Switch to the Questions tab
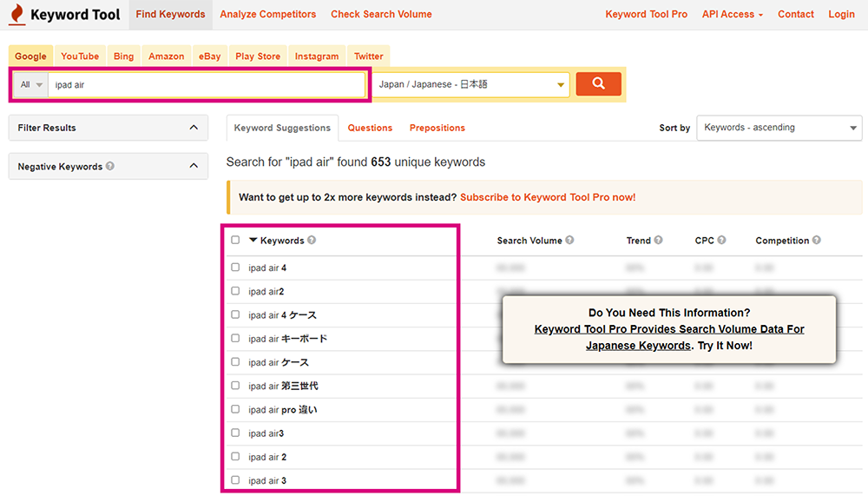The width and height of the screenshot is (868, 496). [370, 128]
